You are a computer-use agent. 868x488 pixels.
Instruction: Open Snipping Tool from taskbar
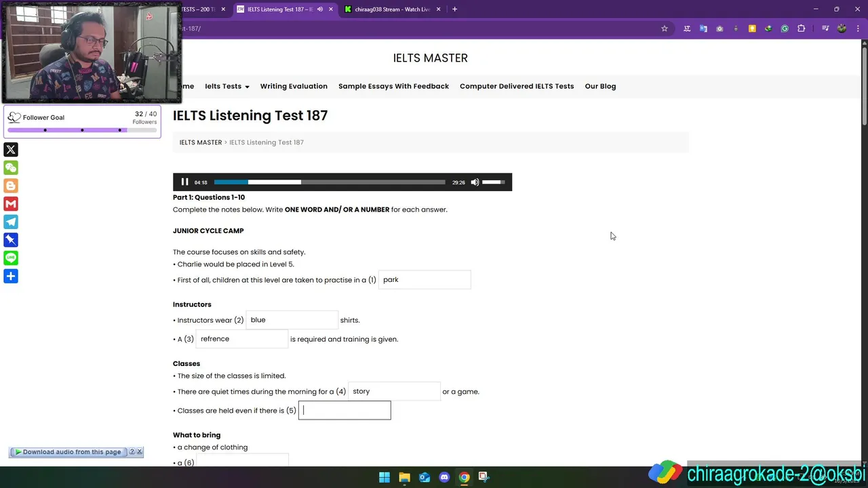pyautogui.click(x=484, y=477)
